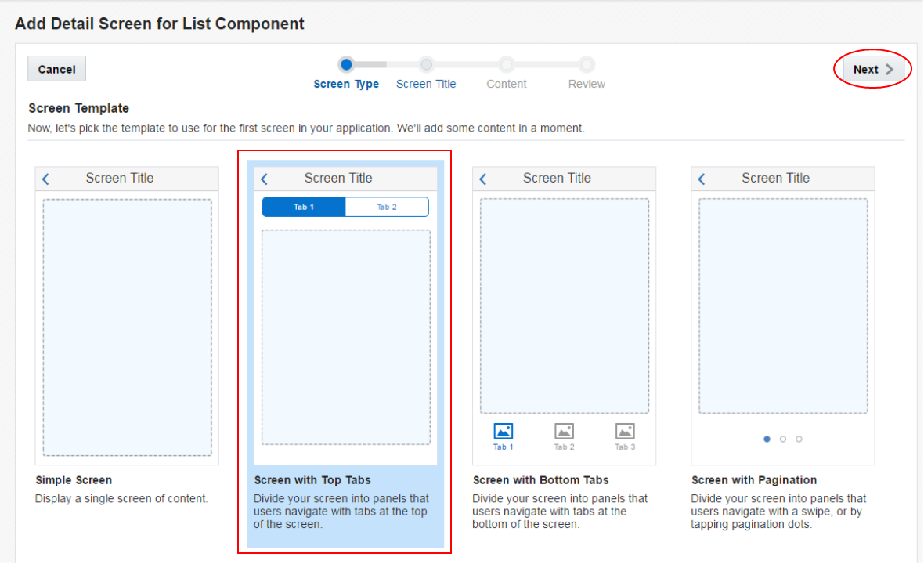Click the back chevron in Bottom Tabs preview
The height and width of the screenshot is (564, 924).
(x=483, y=179)
